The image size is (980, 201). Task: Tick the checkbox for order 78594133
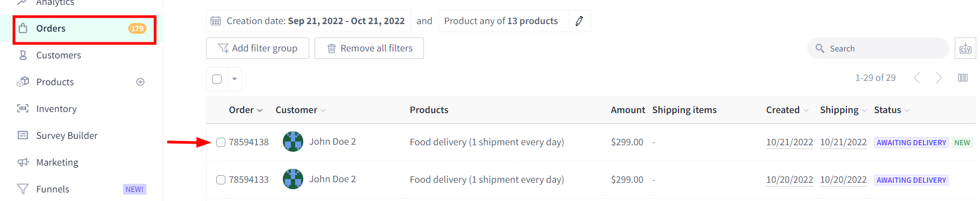tap(221, 180)
